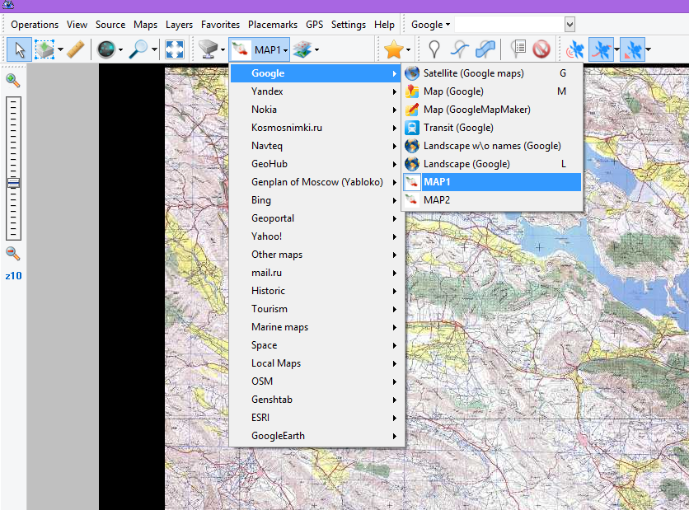Click the zoom out magnifier icon
Screen dimensions: 689x510
(x=13, y=254)
